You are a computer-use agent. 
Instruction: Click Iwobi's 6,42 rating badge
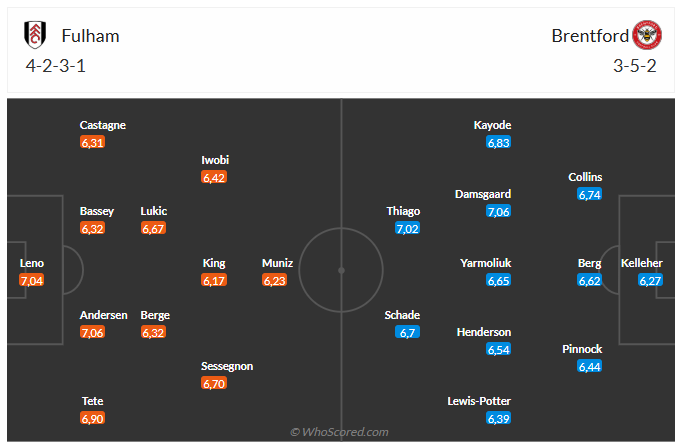click(214, 177)
